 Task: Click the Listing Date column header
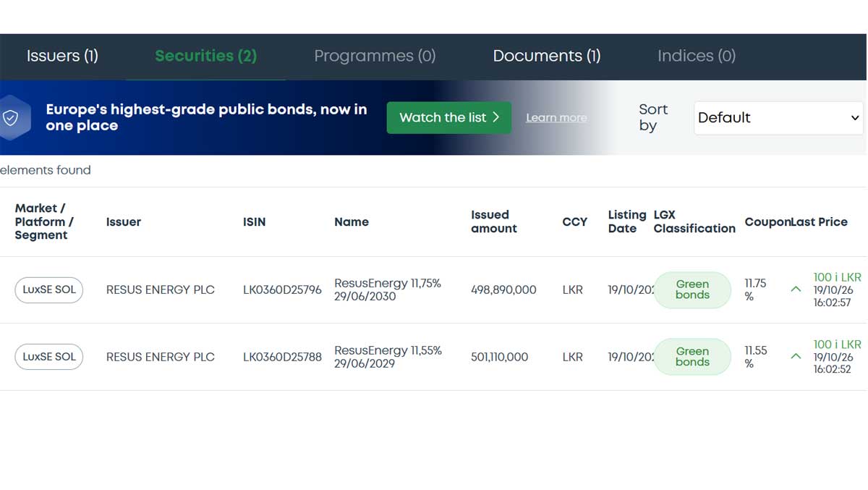point(627,221)
